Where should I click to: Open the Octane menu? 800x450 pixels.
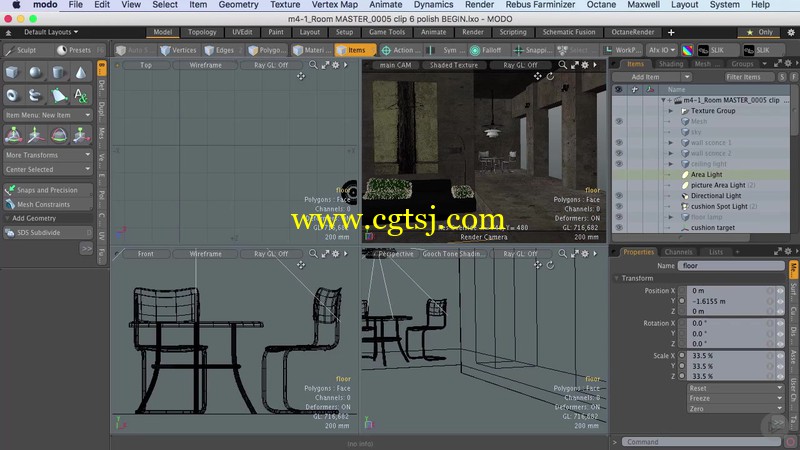[x=601, y=5]
